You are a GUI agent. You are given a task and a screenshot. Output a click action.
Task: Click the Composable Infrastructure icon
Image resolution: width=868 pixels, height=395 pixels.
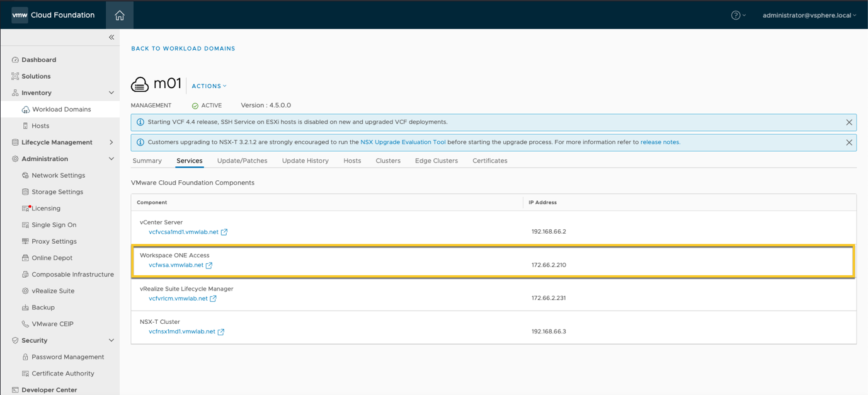point(25,275)
